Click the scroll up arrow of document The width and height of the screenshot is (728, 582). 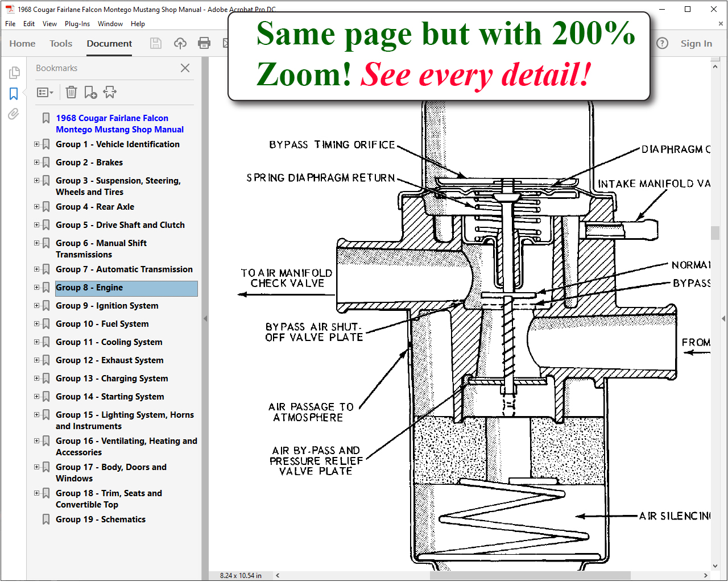(715, 66)
